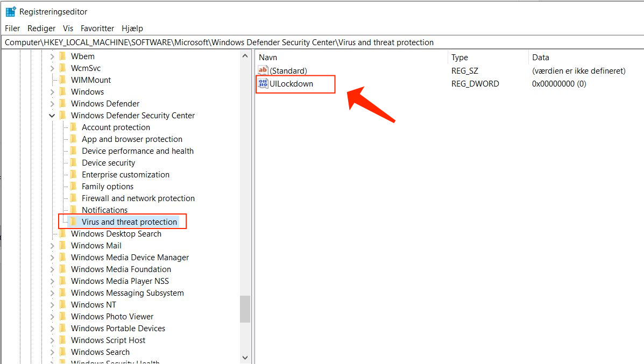This screenshot has width=644, height=364.
Task: Click the WIMMount folder icon
Action: [63, 80]
